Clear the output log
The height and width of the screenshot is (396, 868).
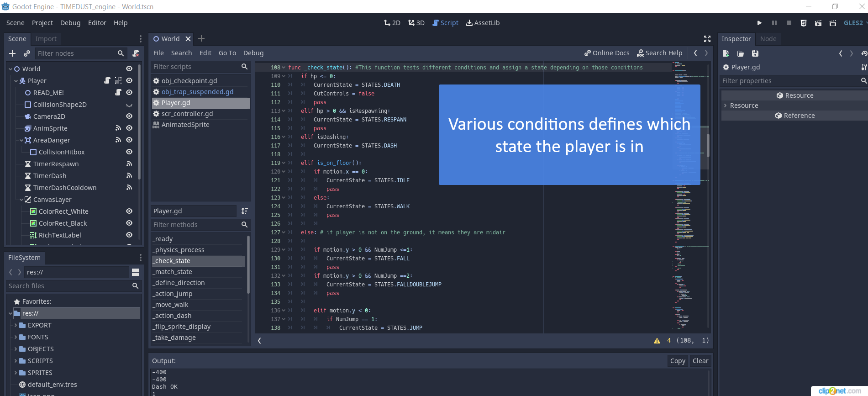pyautogui.click(x=700, y=361)
